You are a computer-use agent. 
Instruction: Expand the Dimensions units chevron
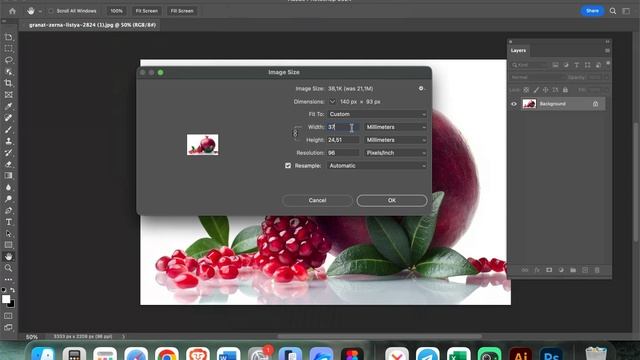332,102
